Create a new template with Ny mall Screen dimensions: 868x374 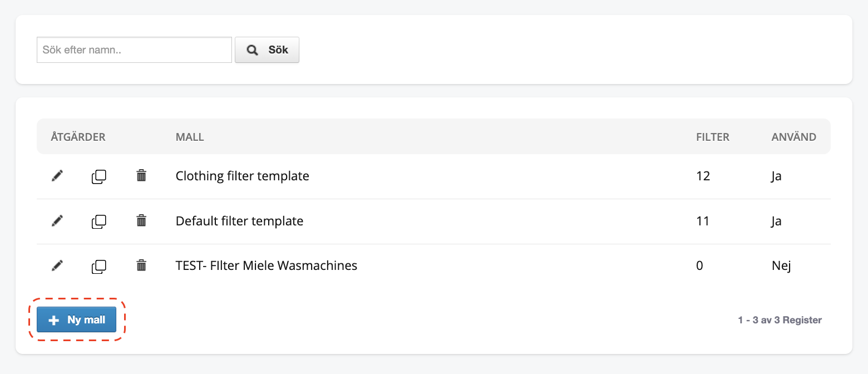click(77, 319)
